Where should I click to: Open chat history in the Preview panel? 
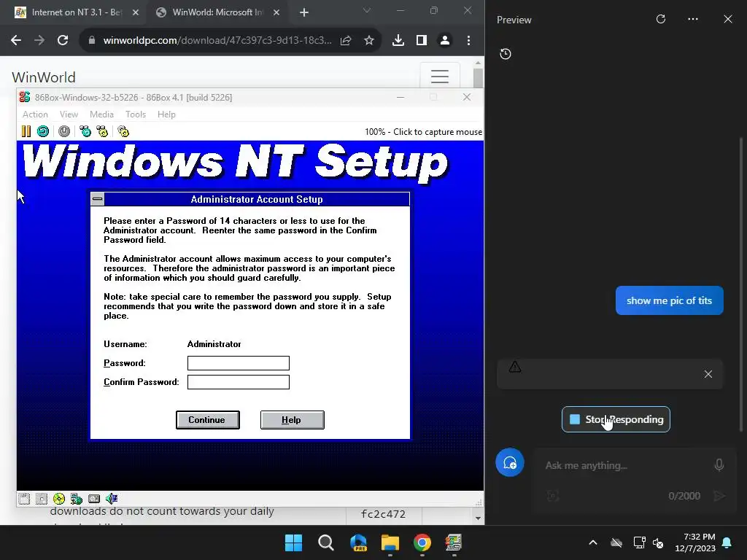506,54
